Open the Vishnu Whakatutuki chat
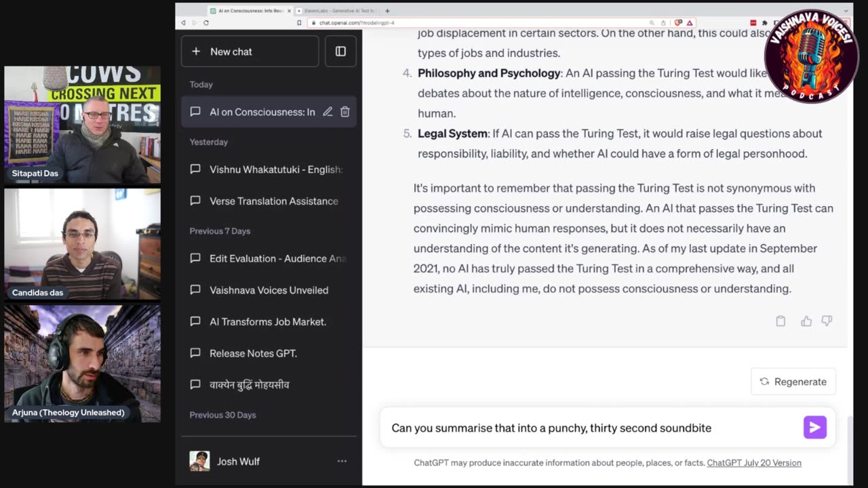The image size is (868, 488). click(x=269, y=169)
